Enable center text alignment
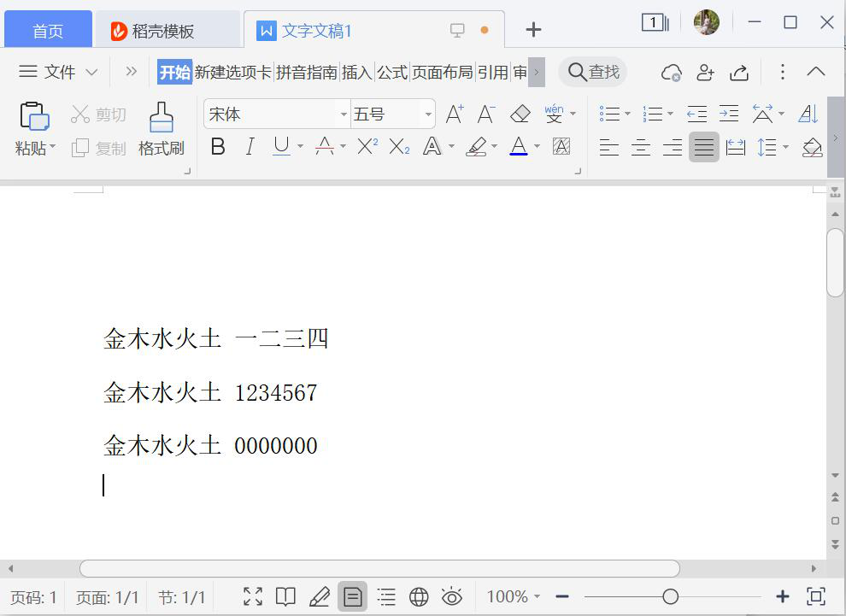Image resolution: width=846 pixels, height=616 pixels. [641, 148]
